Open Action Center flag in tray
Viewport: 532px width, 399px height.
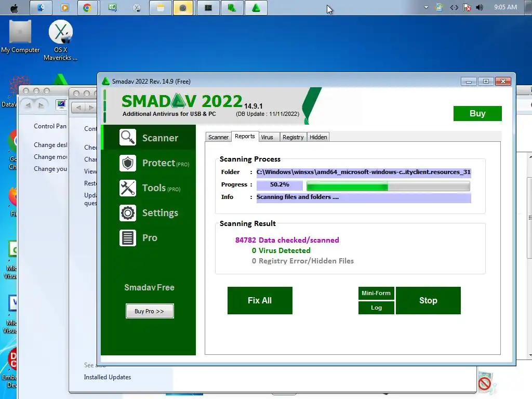(467, 7)
